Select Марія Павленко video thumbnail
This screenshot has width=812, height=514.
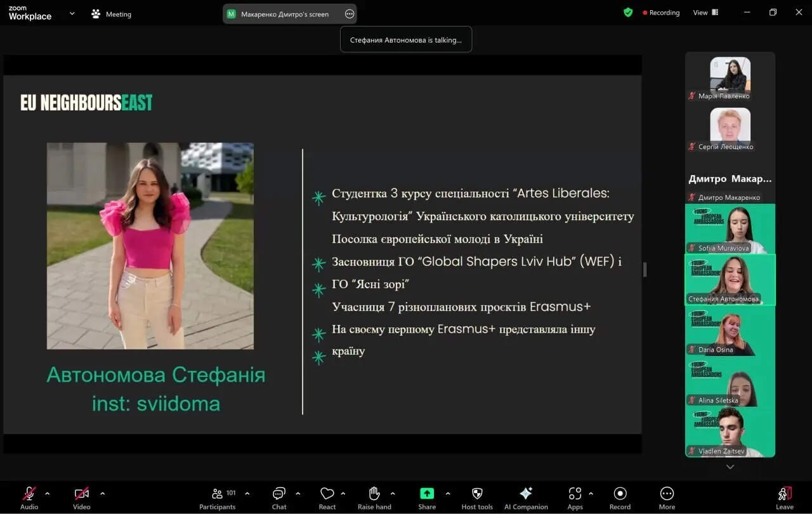[730, 76]
